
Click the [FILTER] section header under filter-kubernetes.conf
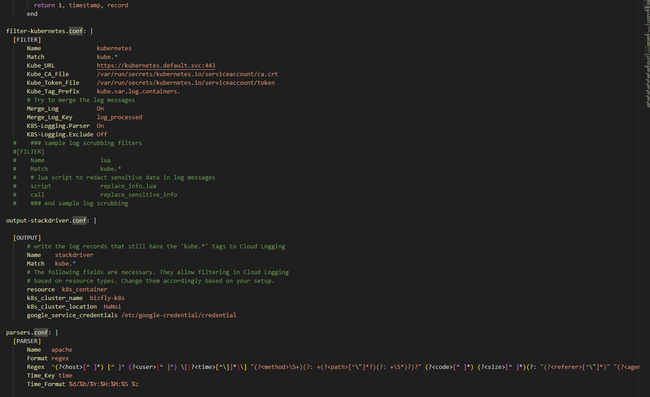click(27, 40)
